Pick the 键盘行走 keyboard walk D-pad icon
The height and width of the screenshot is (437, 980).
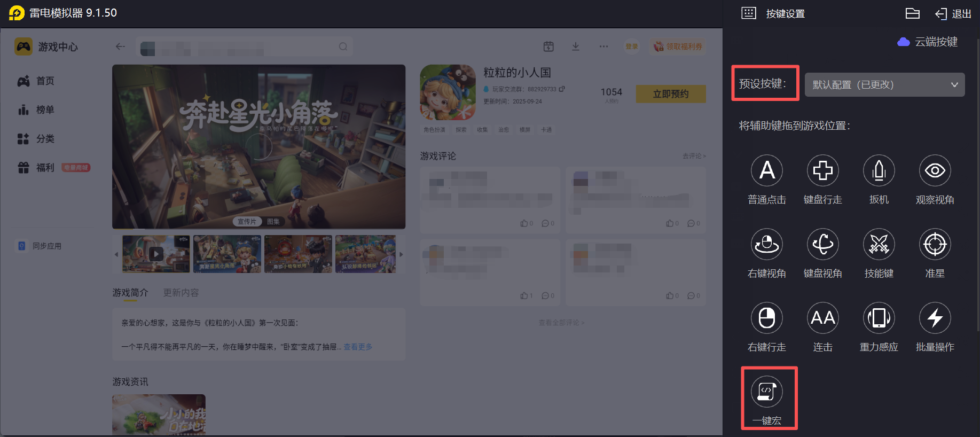pyautogui.click(x=823, y=170)
